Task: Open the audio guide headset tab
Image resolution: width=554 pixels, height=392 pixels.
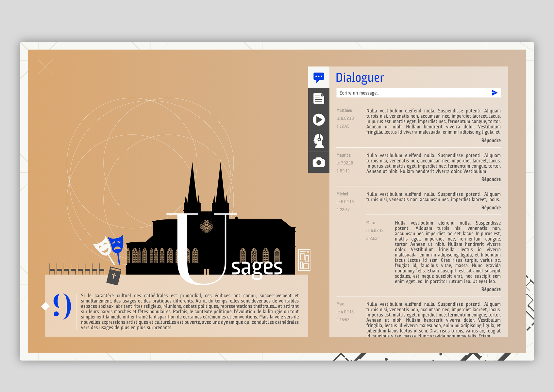Action: pyautogui.click(x=319, y=141)
